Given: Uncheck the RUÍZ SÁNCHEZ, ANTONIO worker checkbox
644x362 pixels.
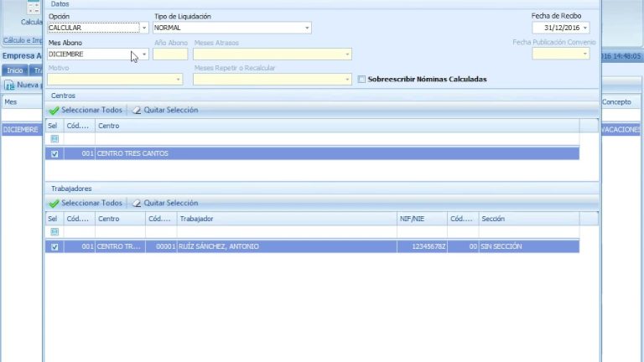Looking at the screenshot, I should tap(55, 247).
